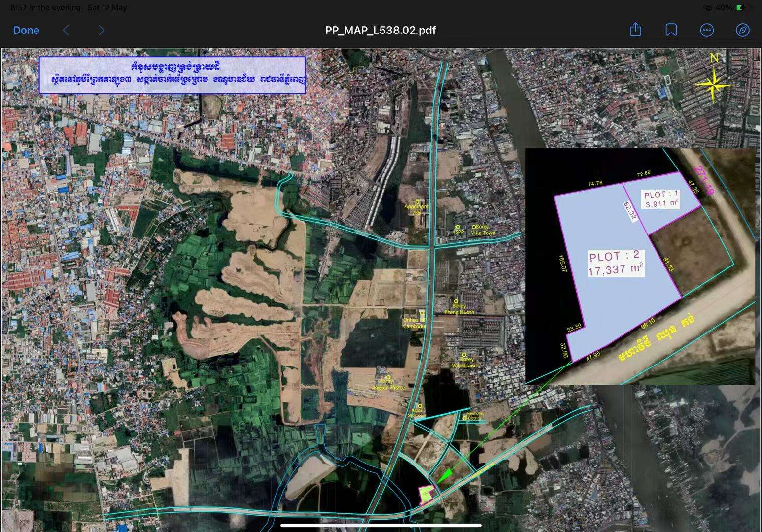
Task: Go to previous document with left chevron
Action: 66,31
